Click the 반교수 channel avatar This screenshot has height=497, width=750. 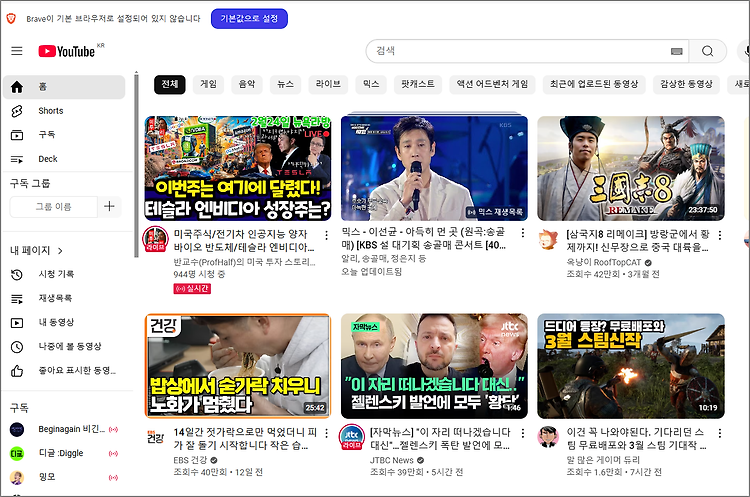156,239
